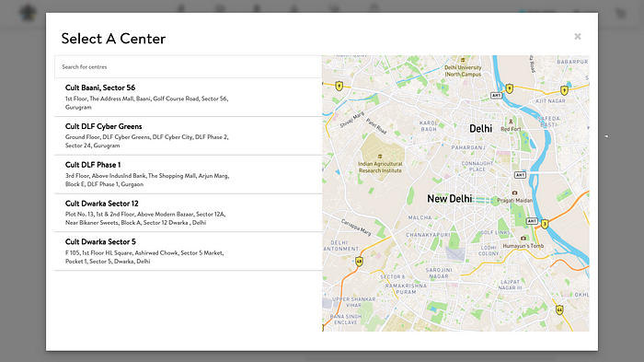Image resolution: width=644 pixels, height=362 pixels.
Task: Click Humayun's Tomb camera icon on map
Action: 523,239
